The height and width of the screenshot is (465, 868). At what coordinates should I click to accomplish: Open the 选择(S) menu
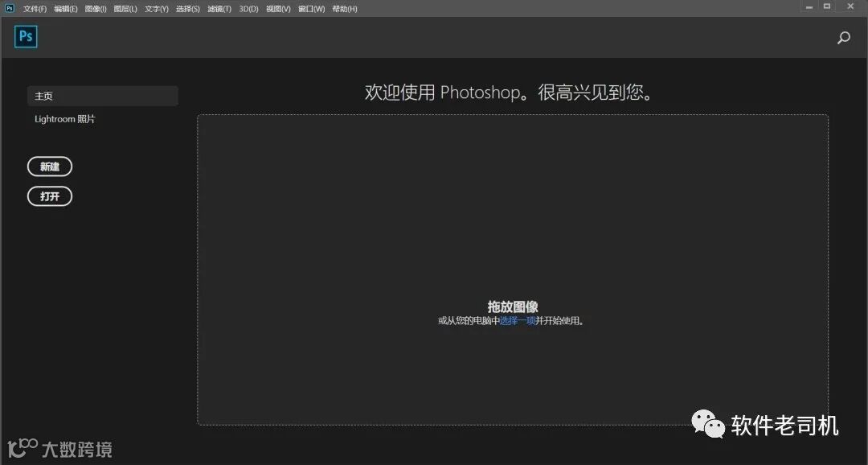[187, 9]
